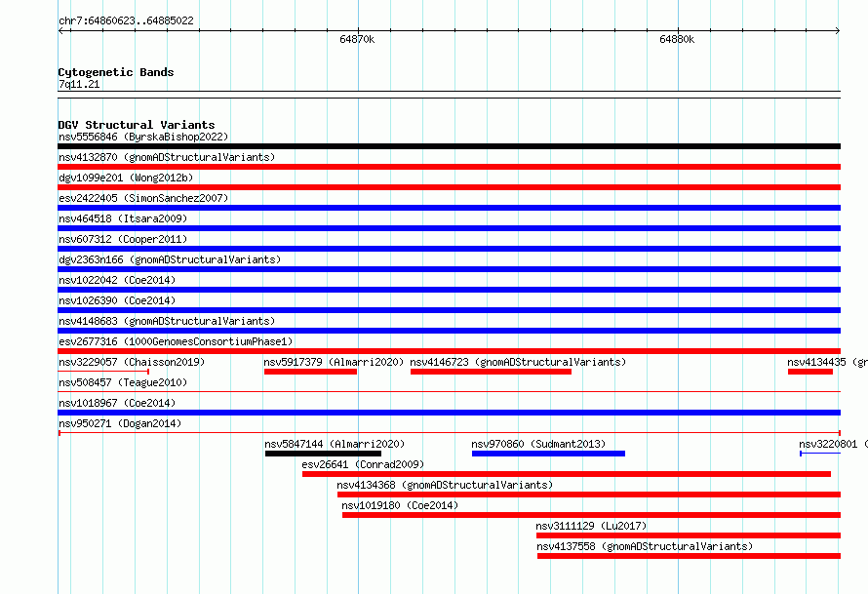The width and height of the screenshot is (868, 594).
Task: Open variant nsv4148683 (gnomADStructuralVariants)
Action: pyautogui.click(x=167, y=321)
